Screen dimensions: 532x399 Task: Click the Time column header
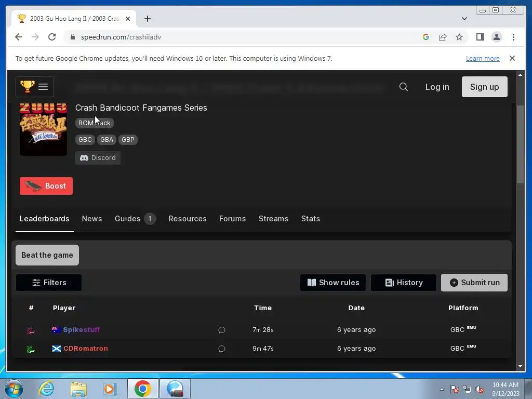tap(263, 308)
